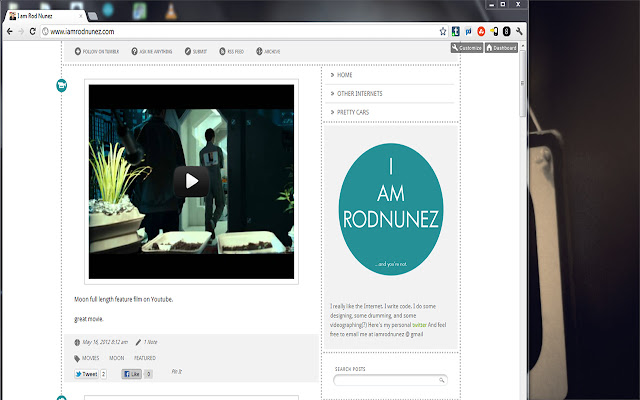640x400 pixels.
Task: Click the teal video post type icon
Action: (x=62, y=86)
